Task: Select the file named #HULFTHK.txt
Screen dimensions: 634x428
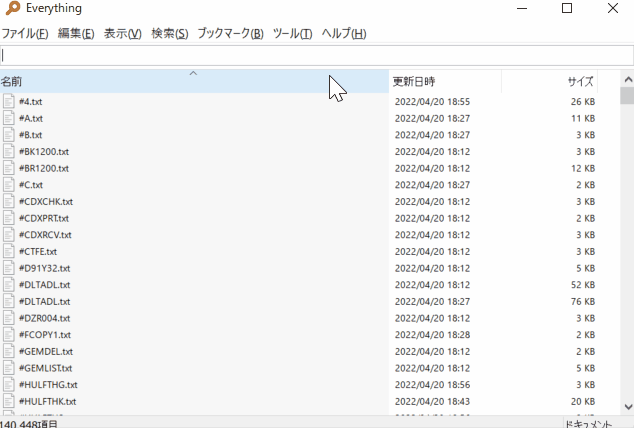Action: tap(48, 401)
